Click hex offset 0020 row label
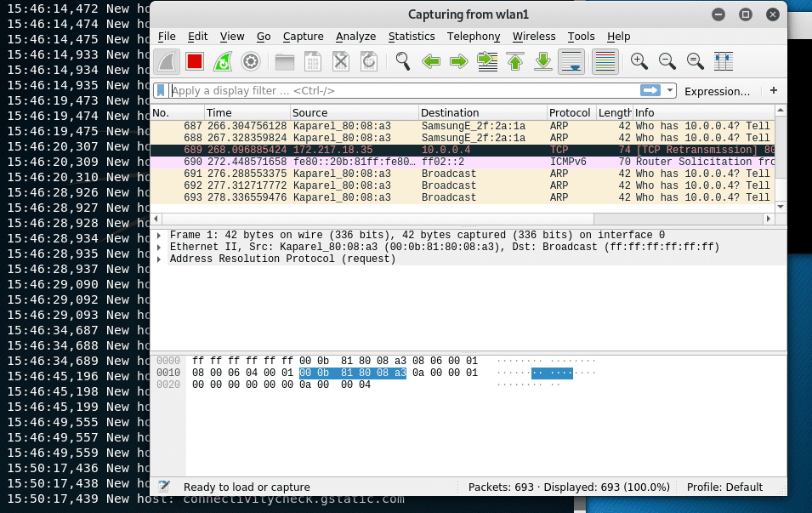The width and height of the screenshot is (812, 513). pyautogui.click(x=168, y=385)
